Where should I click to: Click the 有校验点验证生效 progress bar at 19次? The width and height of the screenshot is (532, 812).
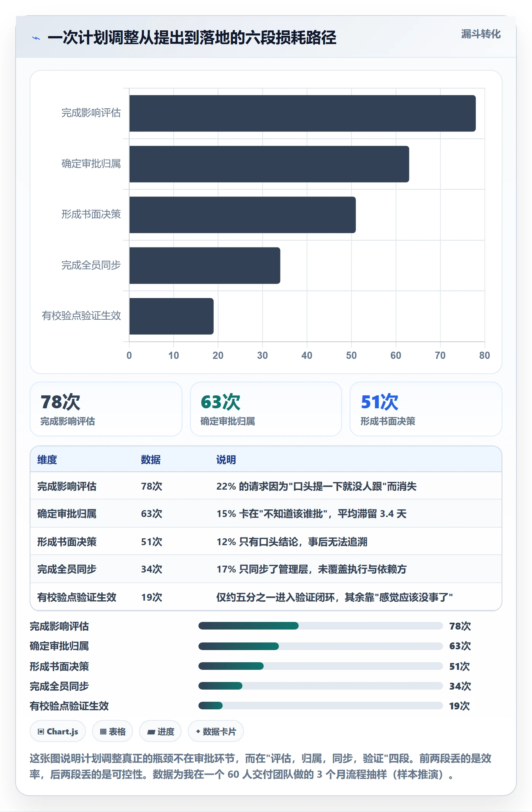point(321,706)
